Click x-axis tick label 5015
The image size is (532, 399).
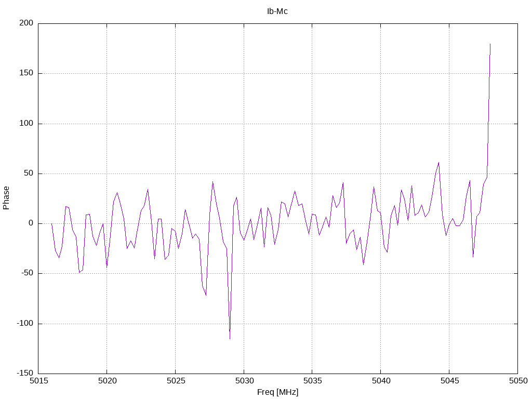pos(38,381)
